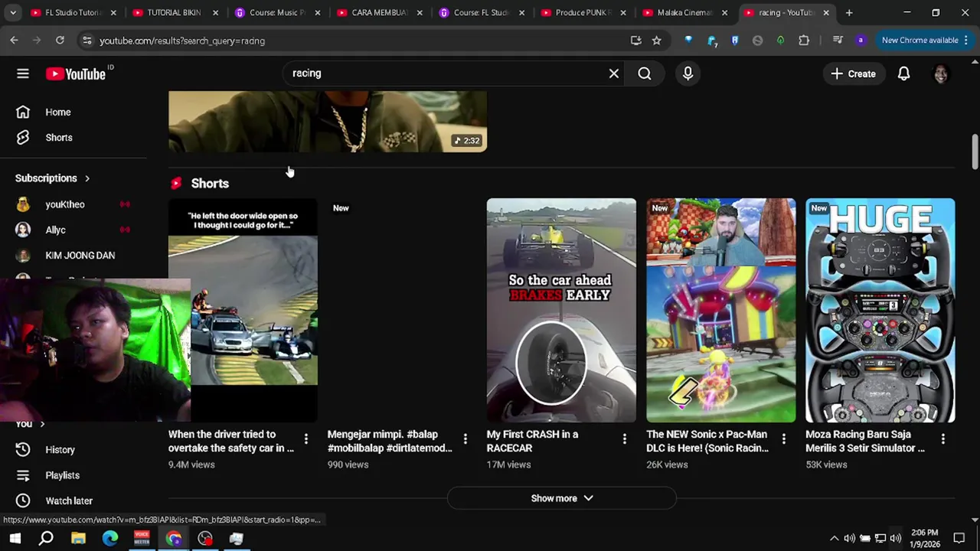Expand the Subscriptions section

pyautogui.click(x=52, y=178)
